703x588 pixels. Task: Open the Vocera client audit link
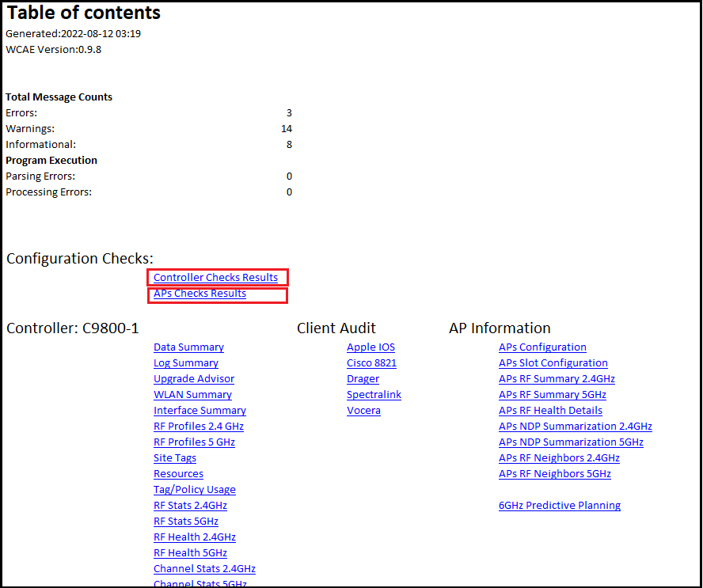[363, 411]
